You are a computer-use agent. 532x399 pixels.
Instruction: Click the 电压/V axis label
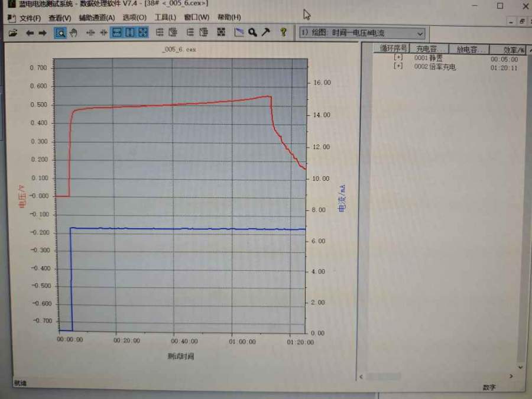(x=21, y=196)
